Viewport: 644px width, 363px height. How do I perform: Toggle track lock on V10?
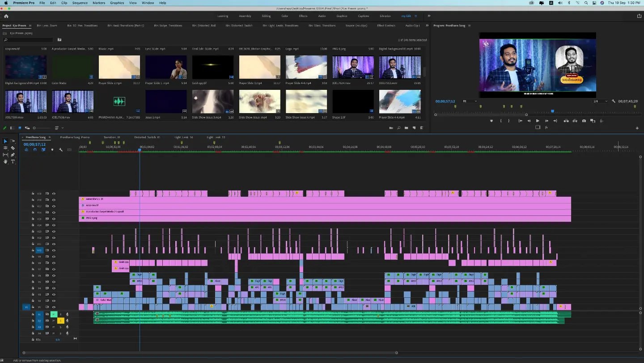coord(33,250)
